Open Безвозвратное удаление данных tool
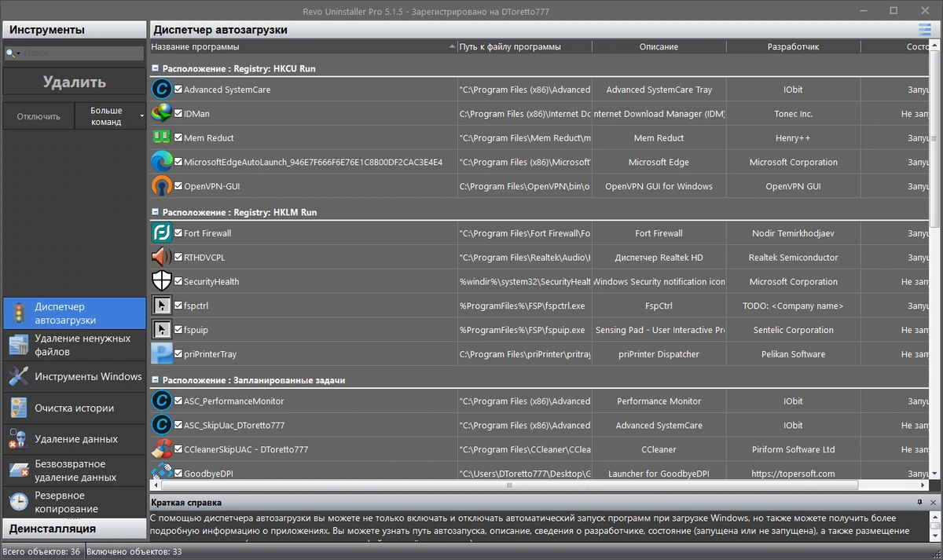 [x=74, y=470]
